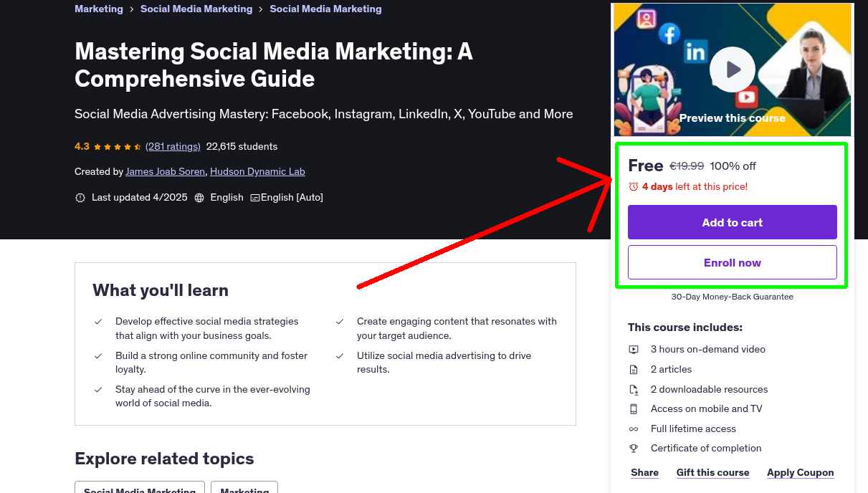Image resolution: width=868 pixels, height=493 pixels.
Task: Click the articles document icon
Action: tap(634, 370)
